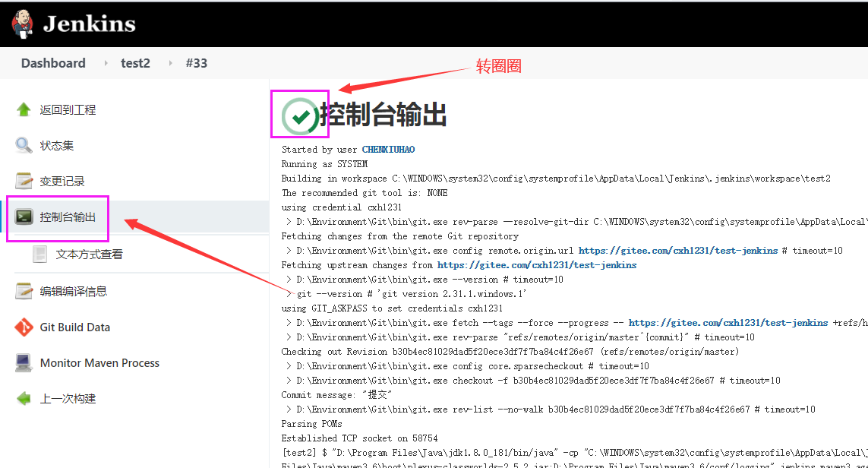Click the terminal icon for 控制台输出
The image size is (868, 468).
tap(24, 217)
